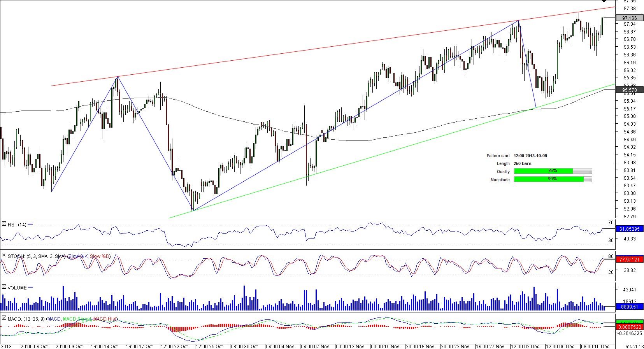Click the Magnitude 90% progress bar

[553, 179]
